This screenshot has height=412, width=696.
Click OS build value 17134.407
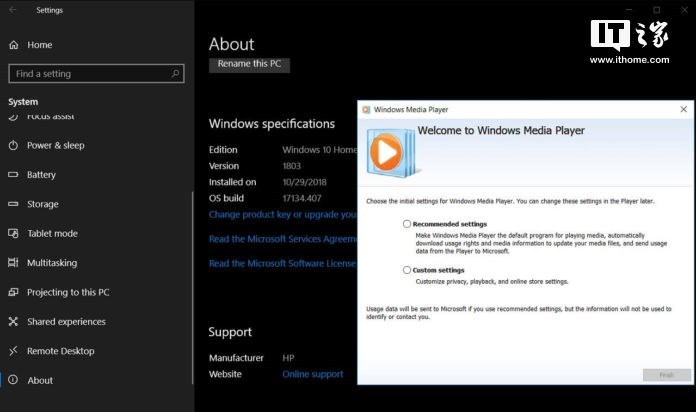(302, 198)
